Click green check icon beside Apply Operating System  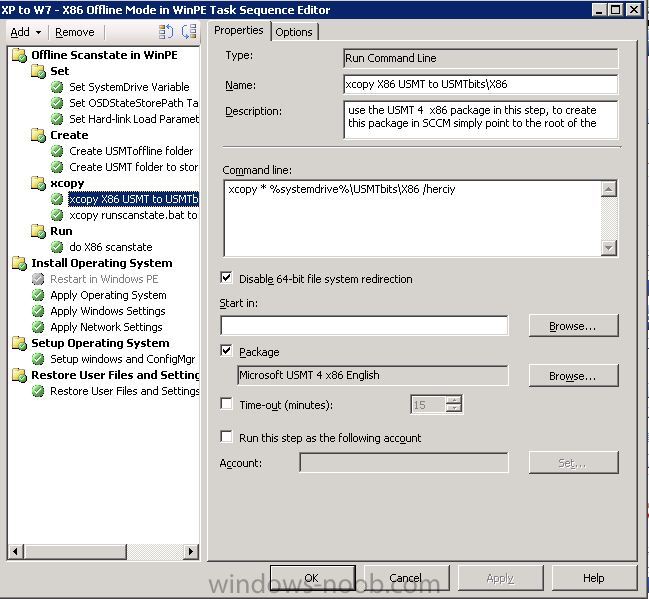click(x=38, y=295)
